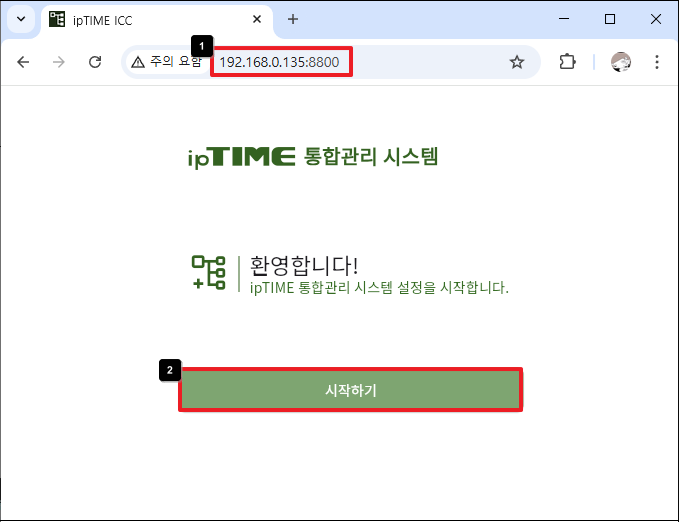Click the 환영합니다! heading text

click(304, 265)
